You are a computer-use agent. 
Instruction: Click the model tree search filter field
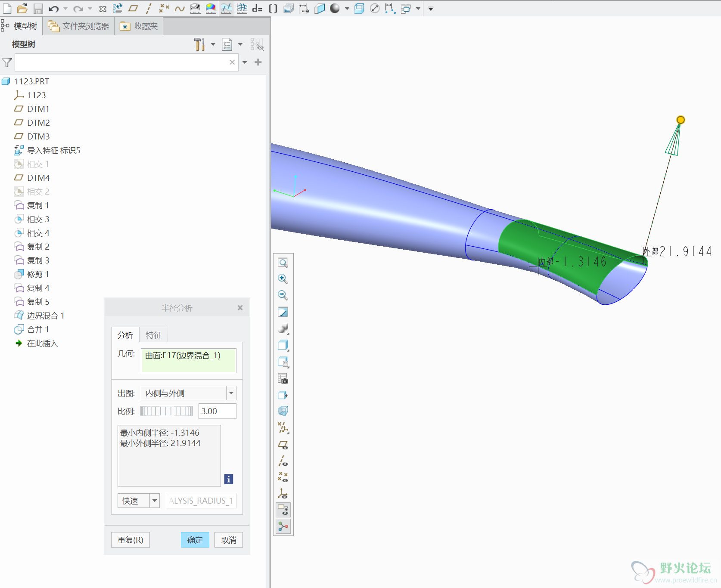point(127,62)
